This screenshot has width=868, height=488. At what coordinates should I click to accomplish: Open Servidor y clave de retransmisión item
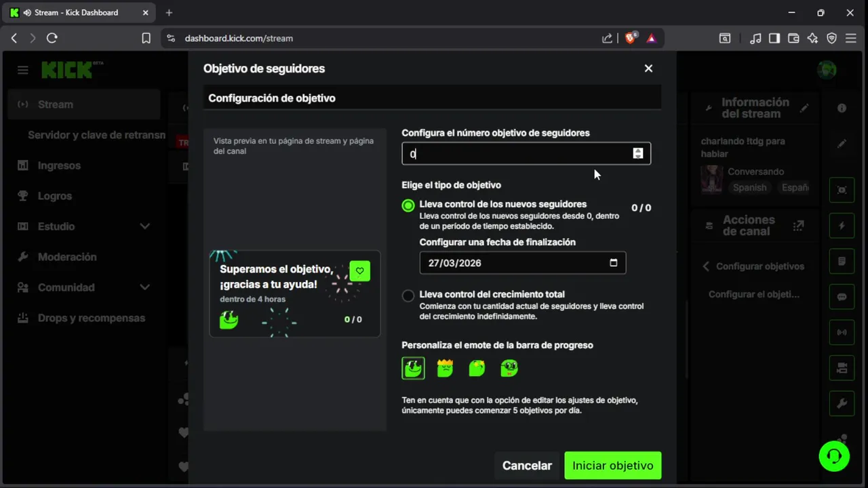[x=96, y=135]
